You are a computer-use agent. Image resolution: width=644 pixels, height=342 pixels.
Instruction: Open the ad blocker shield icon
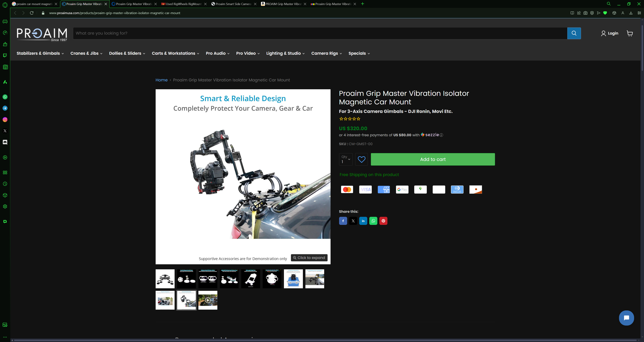click(592, 13)
